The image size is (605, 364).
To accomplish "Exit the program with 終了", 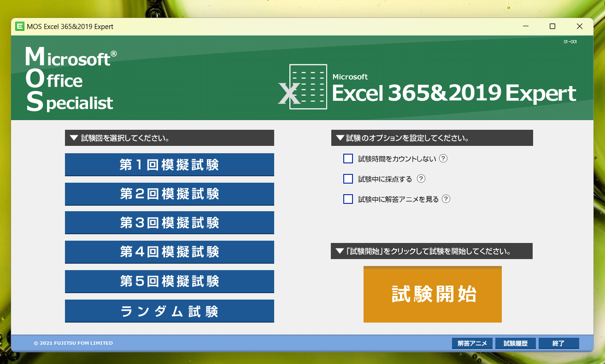I will point(558,343).
